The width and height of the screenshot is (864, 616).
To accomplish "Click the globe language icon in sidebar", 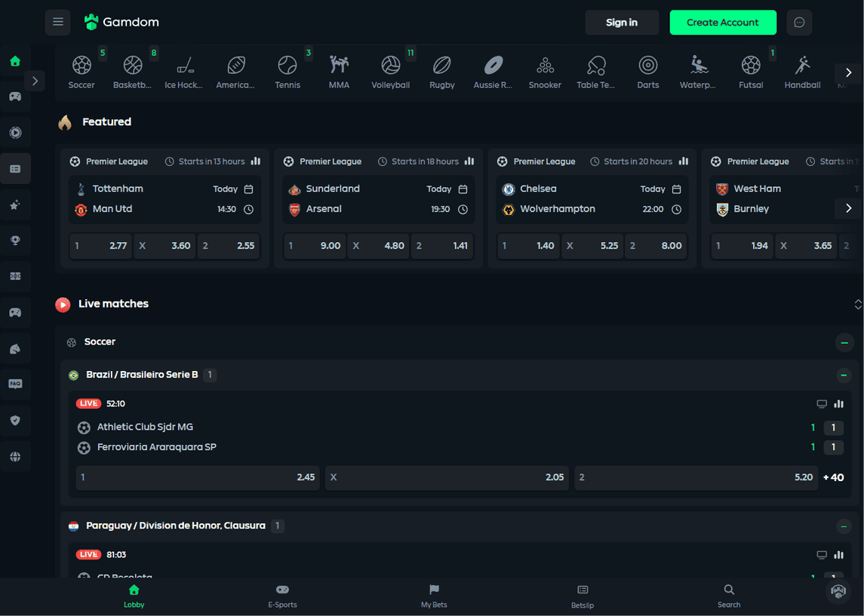I will [15, 457].
